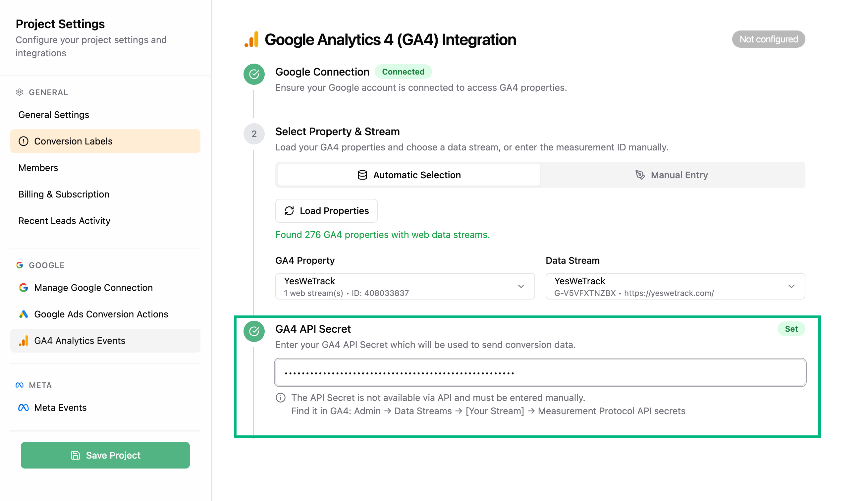Open the Billing & Subscription page
This screenshot has width=868, height=501.
click(64, 194)
